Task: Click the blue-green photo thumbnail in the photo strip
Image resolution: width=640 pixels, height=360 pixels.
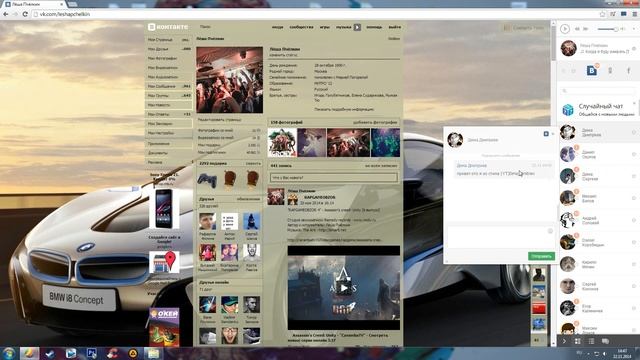Action: coord(385,143)
